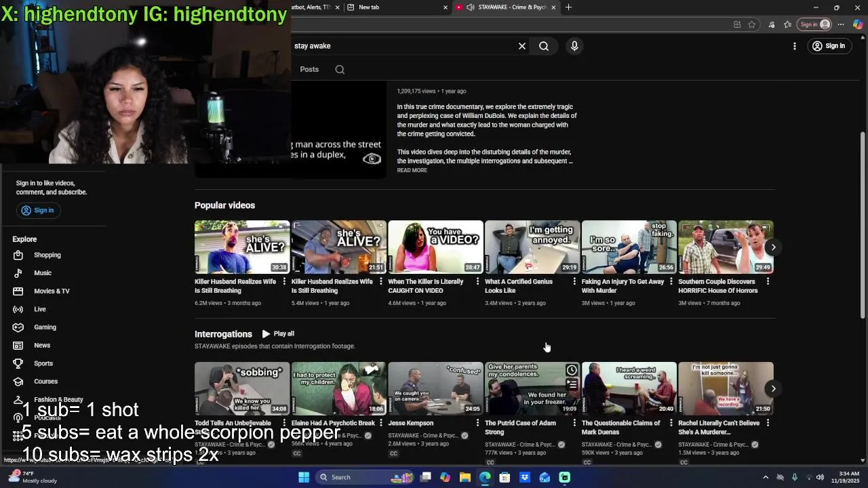
Task: Add Adam Strong video to Watch later
Action: (572, 370)
